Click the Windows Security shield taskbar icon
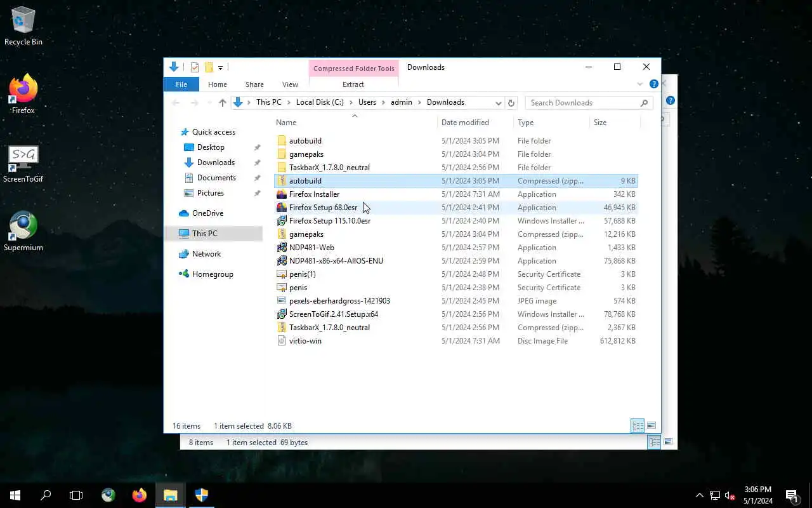 point(202,495)
